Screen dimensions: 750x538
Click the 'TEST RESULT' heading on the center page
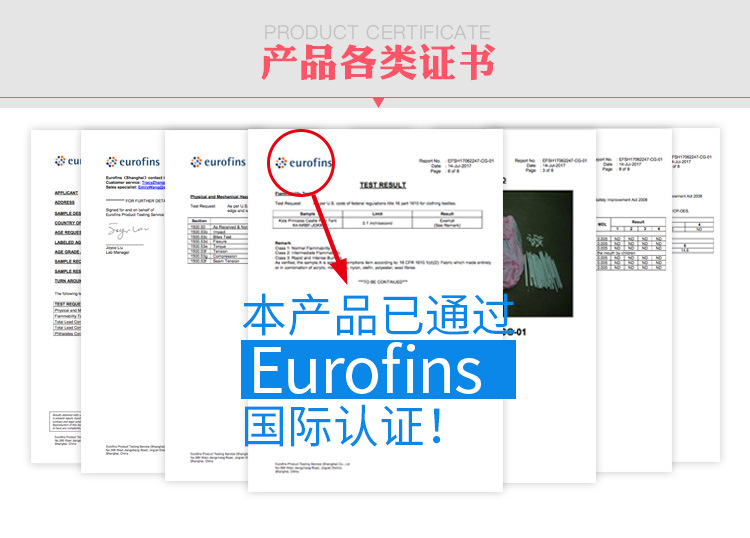click(383, 185)
